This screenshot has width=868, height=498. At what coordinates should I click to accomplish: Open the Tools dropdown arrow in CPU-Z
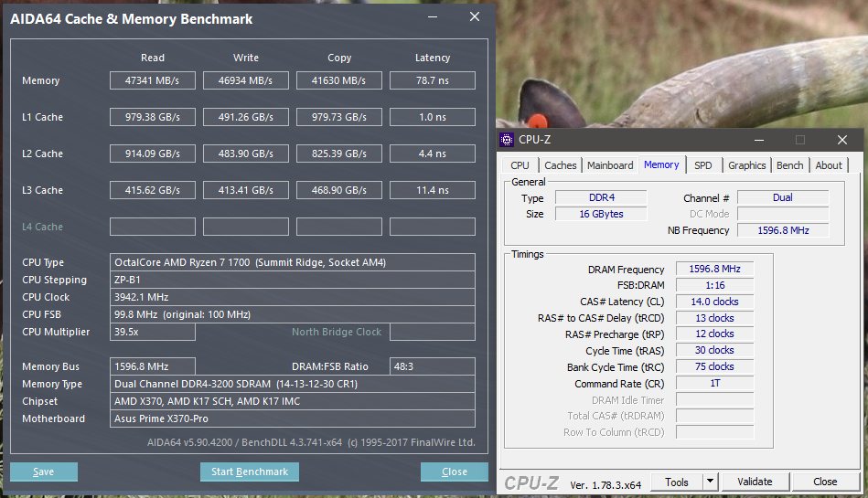pyautogui.click(x=711, y=482)
